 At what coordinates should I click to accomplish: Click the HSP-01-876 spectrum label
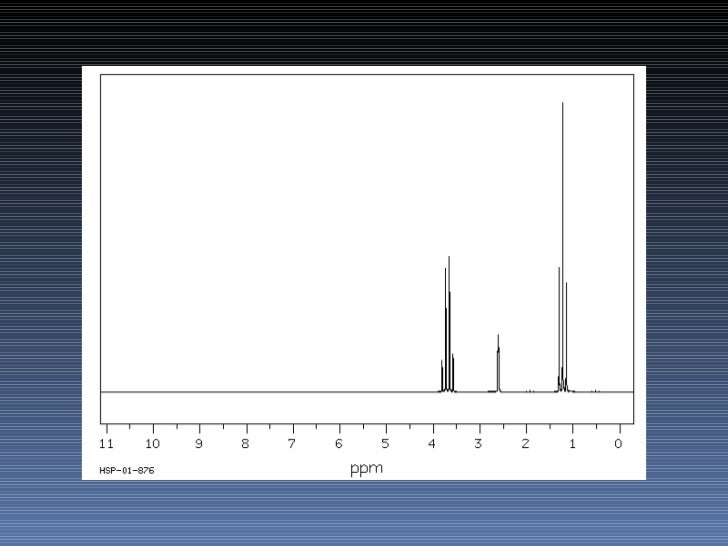[x=127, y=470]
